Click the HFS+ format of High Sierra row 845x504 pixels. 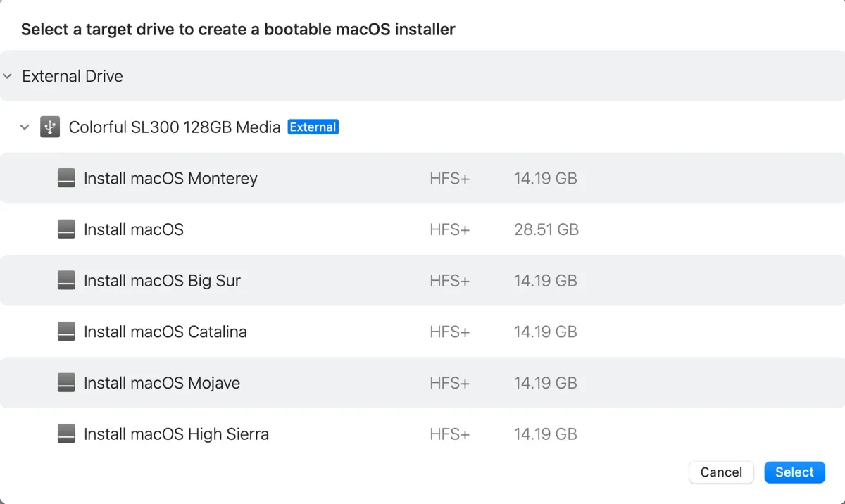449,434
